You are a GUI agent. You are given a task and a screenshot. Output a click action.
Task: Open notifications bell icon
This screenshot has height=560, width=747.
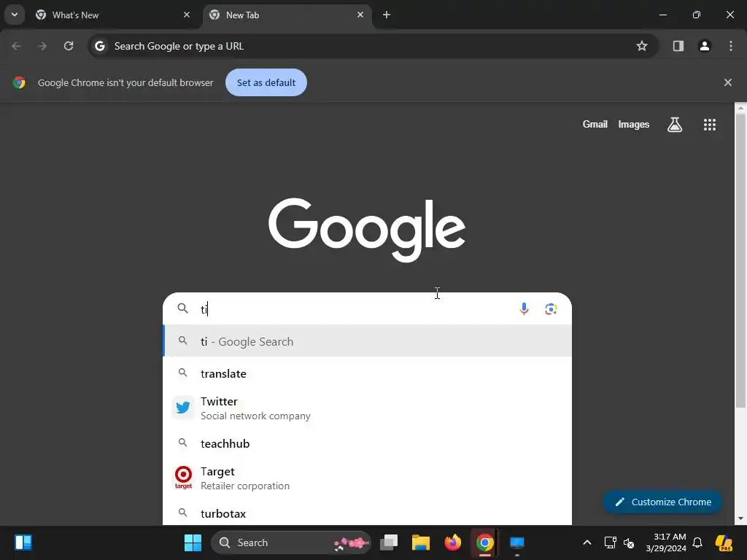click(697, 542)
